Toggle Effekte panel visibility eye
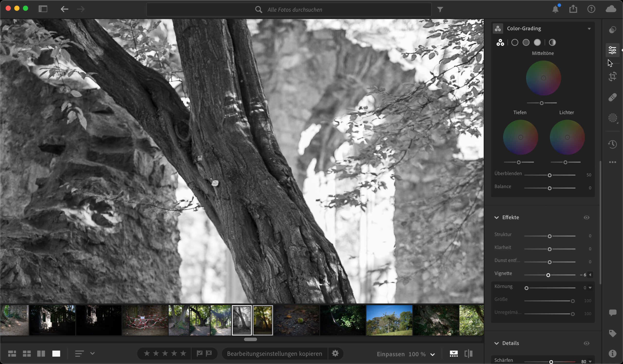The image size is (623, 364). pyautogui.click(x=586, y=218)
